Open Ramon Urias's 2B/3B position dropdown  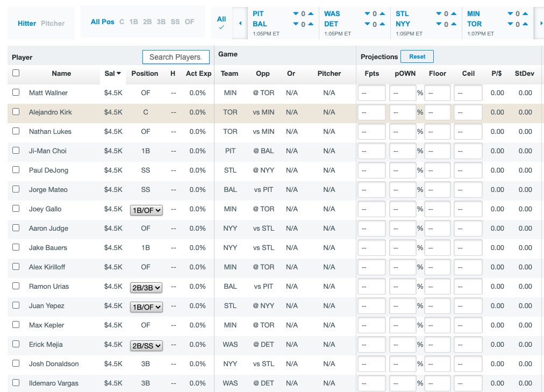click(146, 288)
